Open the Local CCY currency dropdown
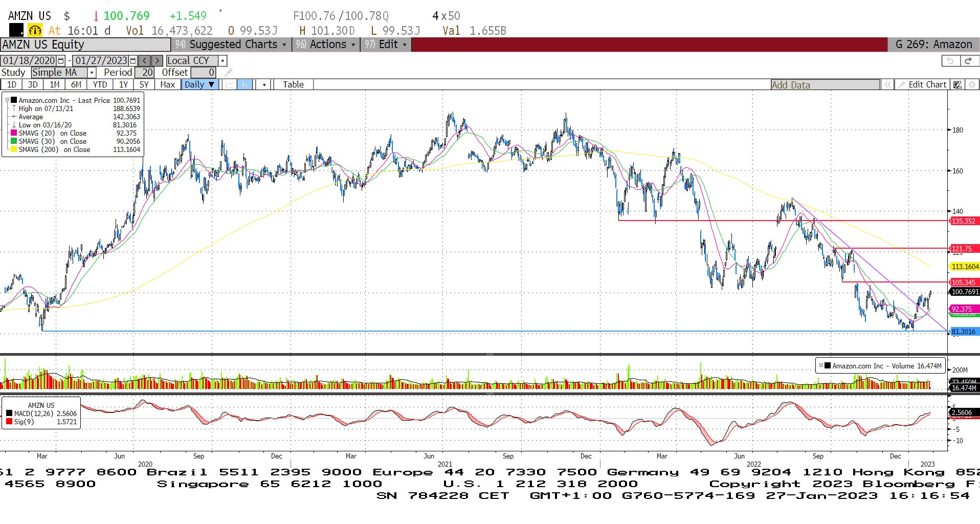The width and height of the screenshot is (980, 524). click(222, 61)
